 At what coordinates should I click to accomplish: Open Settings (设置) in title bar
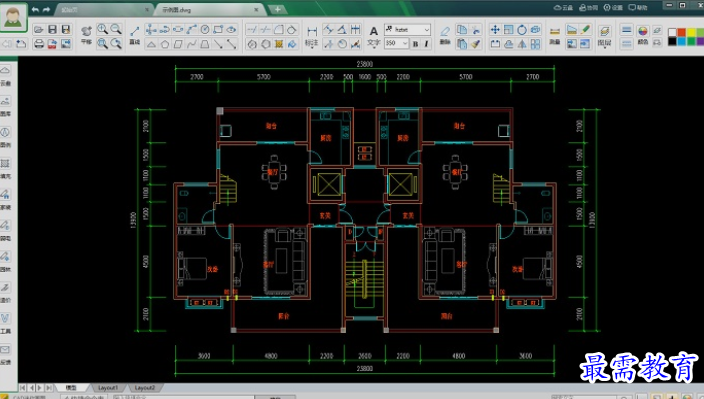pos(613,8)
